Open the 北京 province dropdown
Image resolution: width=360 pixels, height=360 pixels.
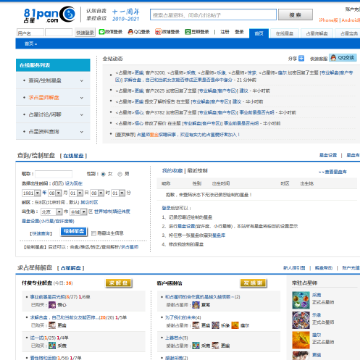click(x=51, y=212)
